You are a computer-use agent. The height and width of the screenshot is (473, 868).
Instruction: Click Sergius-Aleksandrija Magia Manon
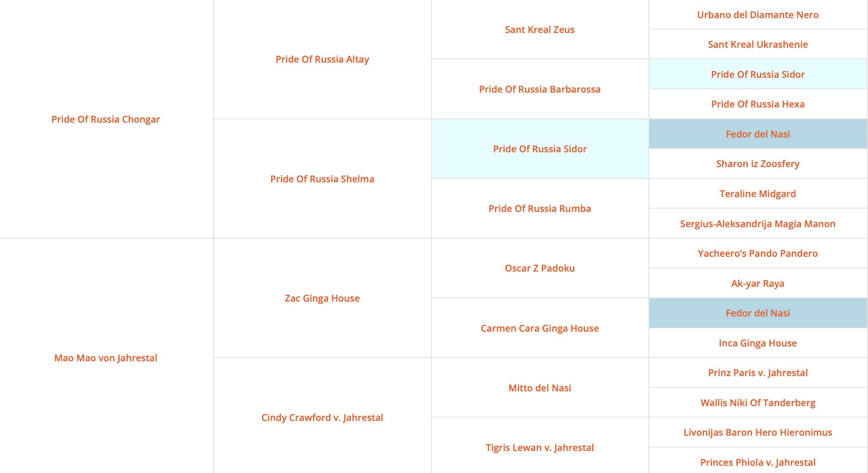758,224
